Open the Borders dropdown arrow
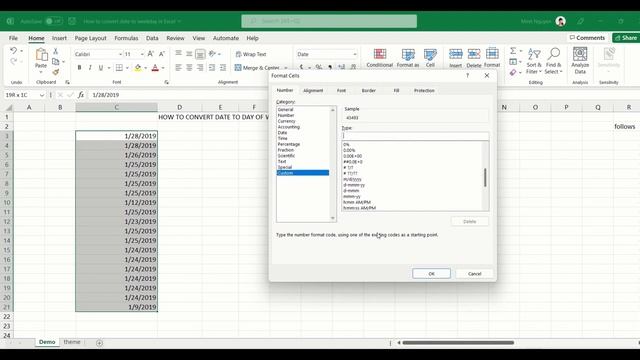This screenshot has height=360, width=640. [127, 68]
